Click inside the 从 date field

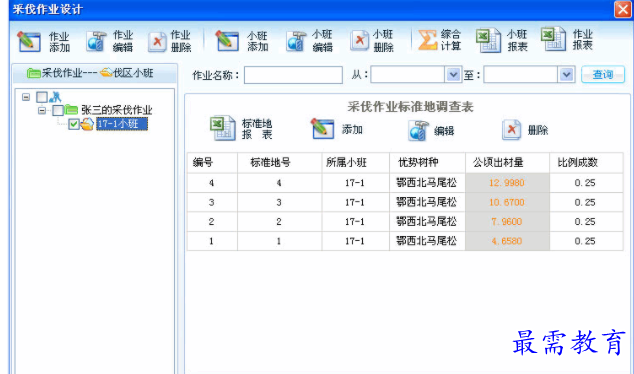408,75
